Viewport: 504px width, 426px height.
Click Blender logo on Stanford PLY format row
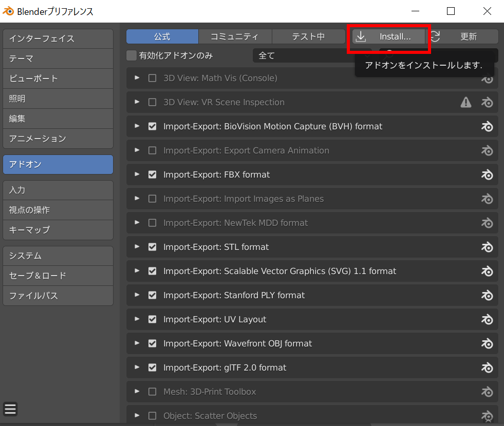[487, 295]
